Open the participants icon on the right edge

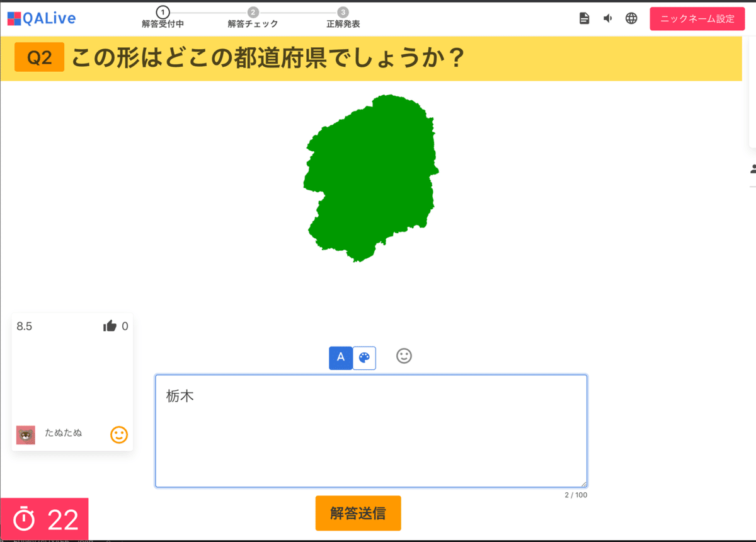click(753, 168)
